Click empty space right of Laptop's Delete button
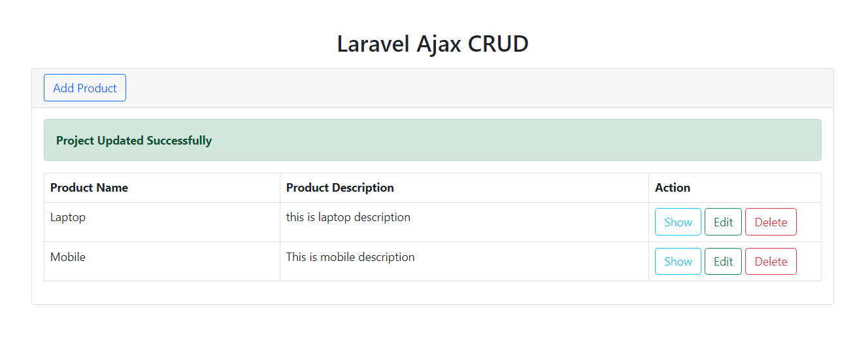The width and height of the screenshot is (868, 350). (809, 222)
